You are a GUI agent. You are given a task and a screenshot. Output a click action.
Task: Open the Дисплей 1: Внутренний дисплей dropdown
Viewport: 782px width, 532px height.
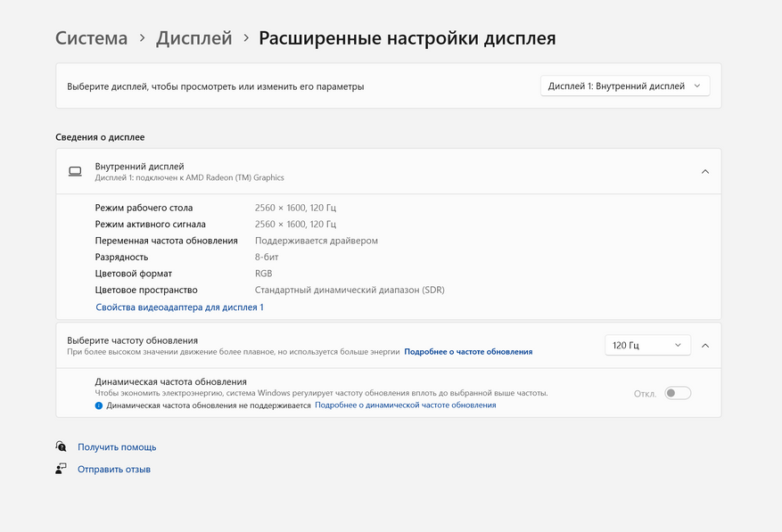coord(625,86)
